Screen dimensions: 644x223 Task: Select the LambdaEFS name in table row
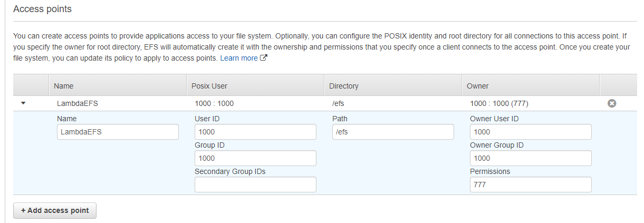point(78,103)
